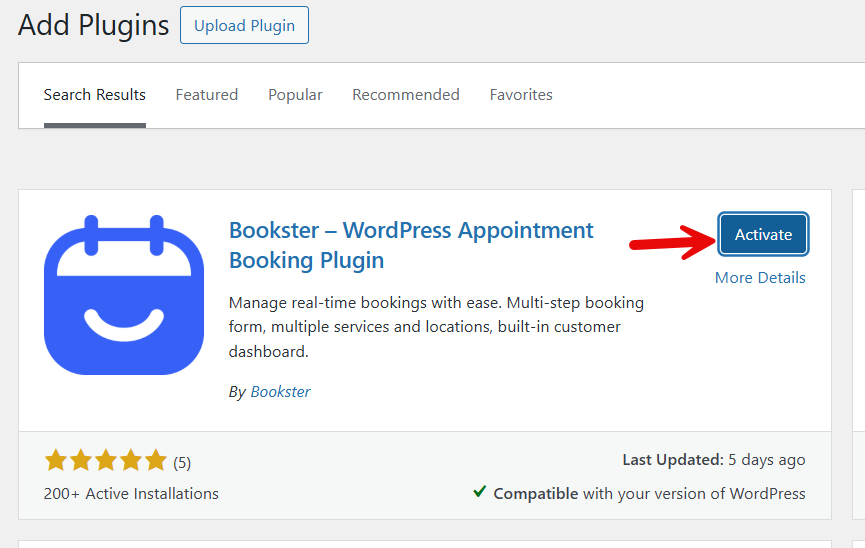Open the Recommended tab

click(x=406, y=95)
